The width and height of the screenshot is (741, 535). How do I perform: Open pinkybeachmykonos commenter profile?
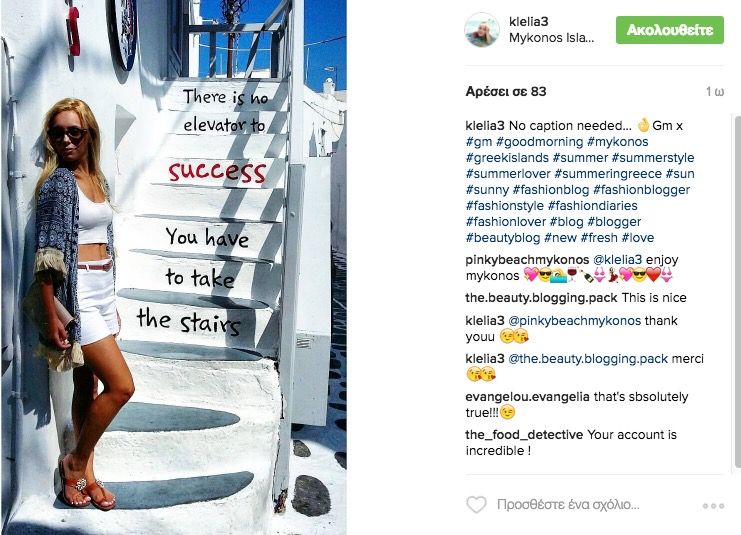[x=527, y=260]
